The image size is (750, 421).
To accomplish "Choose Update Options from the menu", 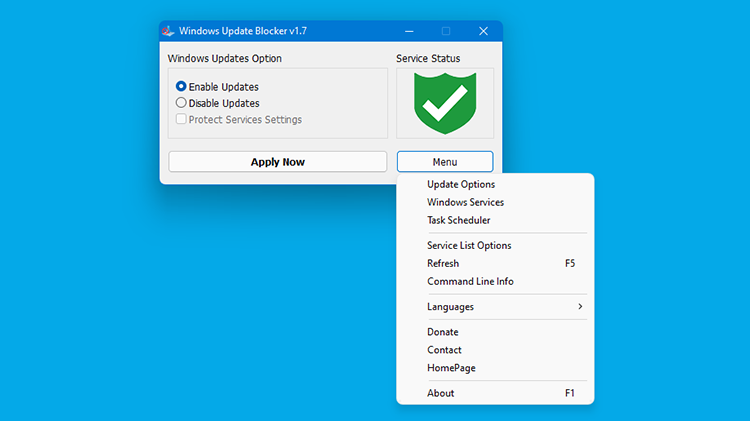I will tap(495, 184).
